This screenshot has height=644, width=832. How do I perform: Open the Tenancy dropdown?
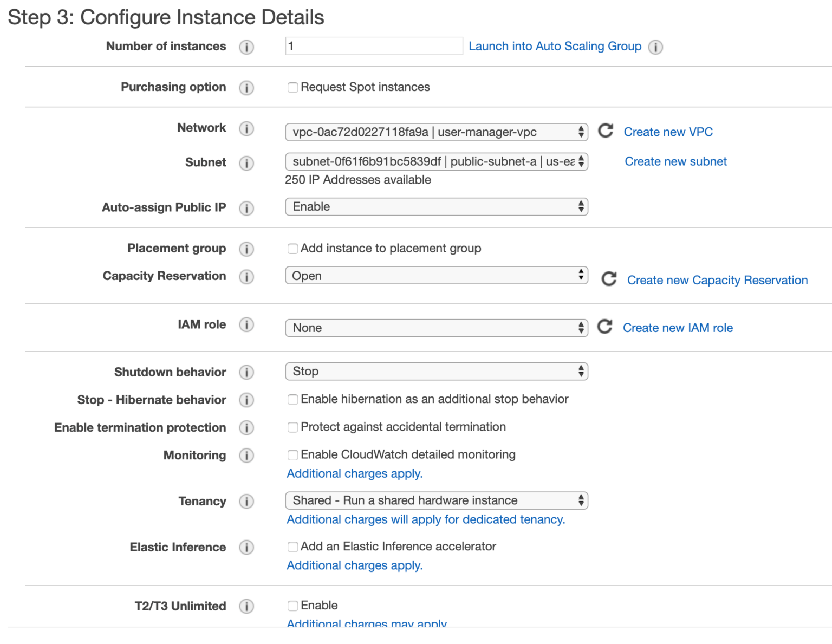click(436, 500)
